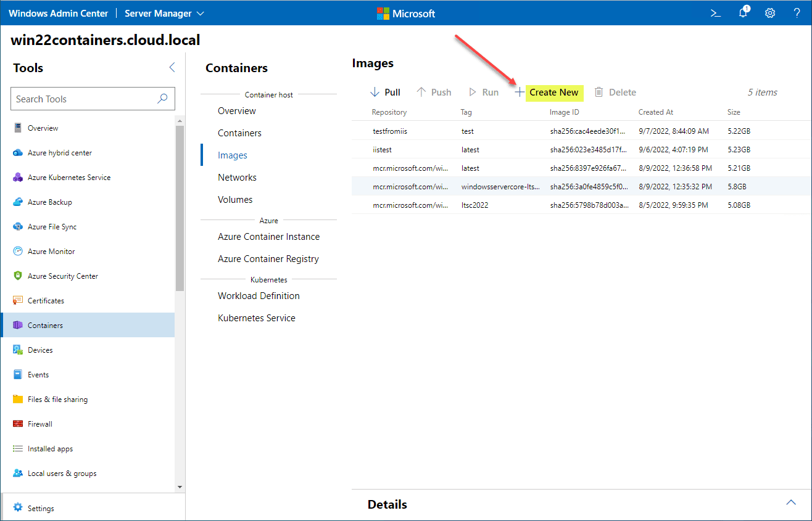
Task: Switch to the Networks section
Action: 237,178
